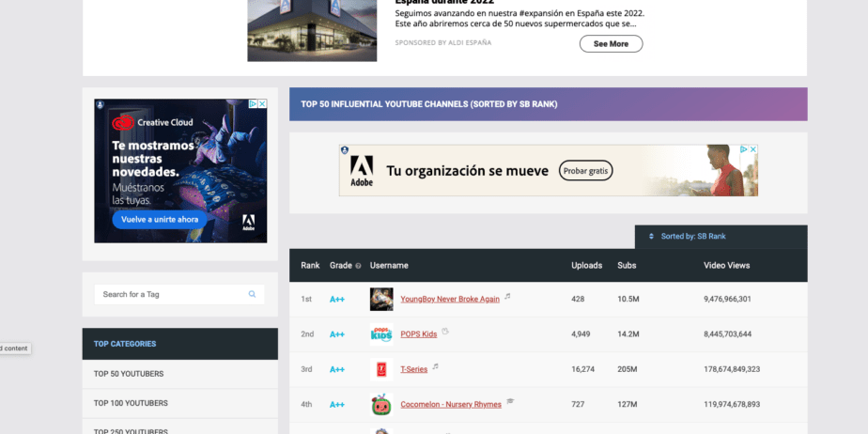Click the sort arrows icon beside Sorted by
The width and height of the screenshot is (868, 434).
(652, 237)
